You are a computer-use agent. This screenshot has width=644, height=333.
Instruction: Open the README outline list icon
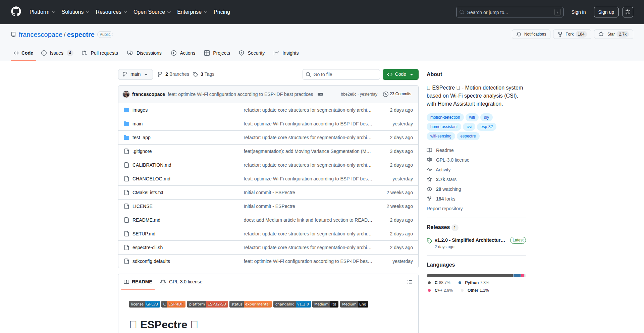pos(410,282)
